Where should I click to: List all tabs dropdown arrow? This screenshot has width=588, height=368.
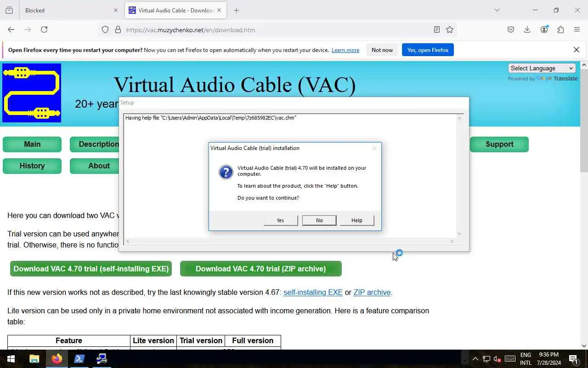click(x=497, y=10)
